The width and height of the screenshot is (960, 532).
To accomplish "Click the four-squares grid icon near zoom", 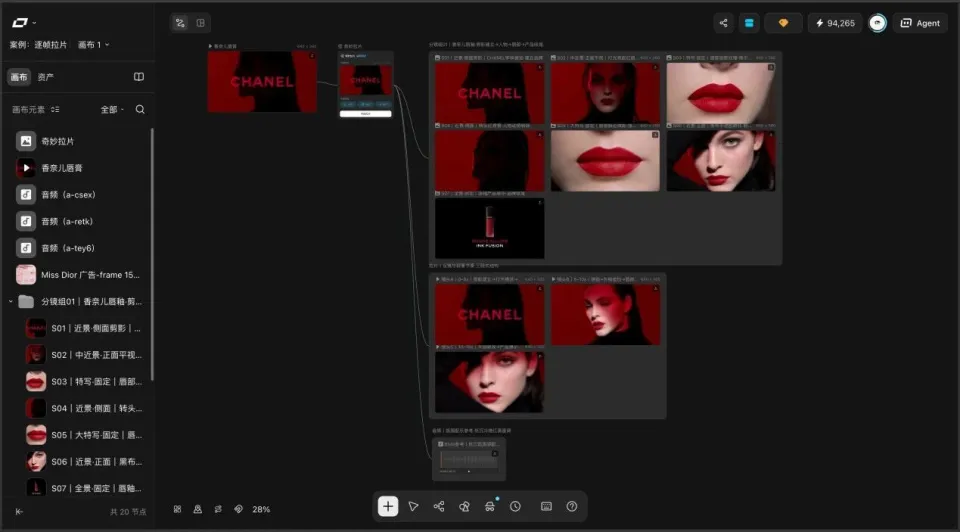I will point(177,509).
